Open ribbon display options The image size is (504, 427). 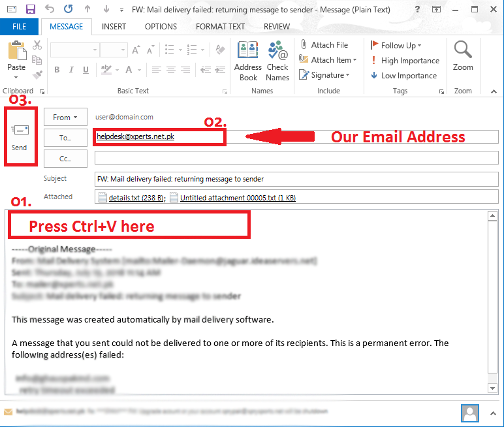coord(436,9)
